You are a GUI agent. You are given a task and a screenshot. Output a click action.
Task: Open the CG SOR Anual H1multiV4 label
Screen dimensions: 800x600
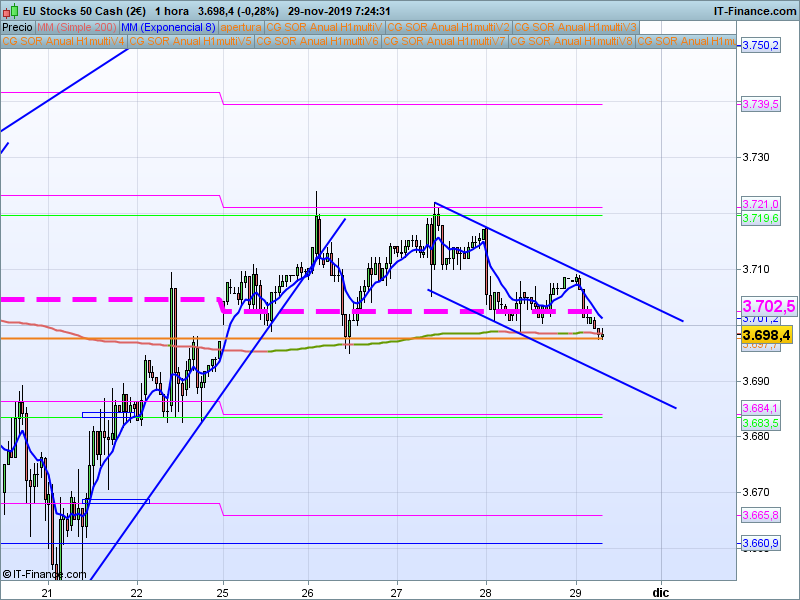coord(64,42)
